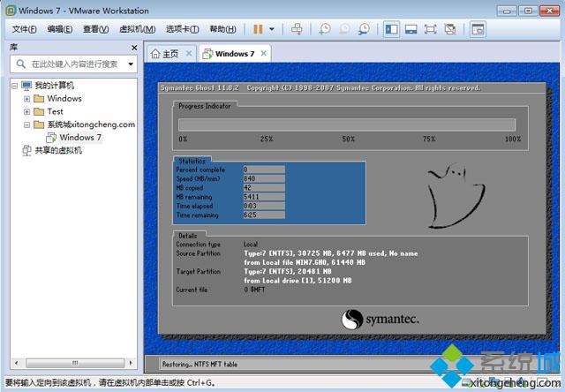Viewport: 565px width, 392px height.
Task: Revert to previous snapshot icon
Action: 344,29
